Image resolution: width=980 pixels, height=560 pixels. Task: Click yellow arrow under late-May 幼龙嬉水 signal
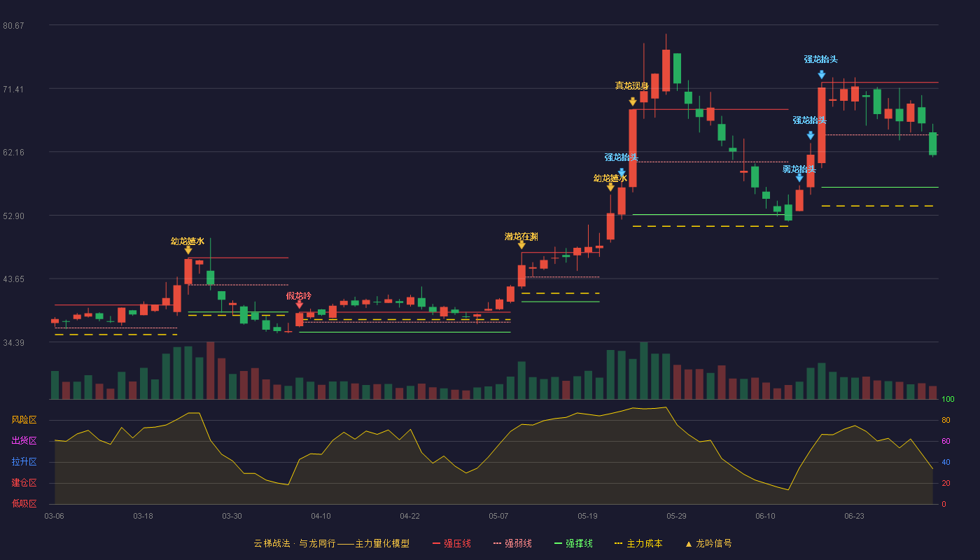tap(610, 187)
